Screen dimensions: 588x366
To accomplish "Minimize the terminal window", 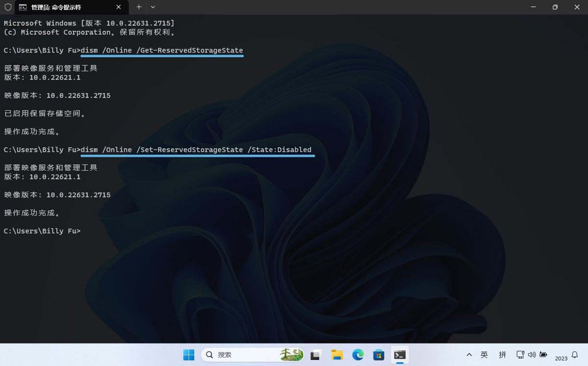I will pos(533,7).
